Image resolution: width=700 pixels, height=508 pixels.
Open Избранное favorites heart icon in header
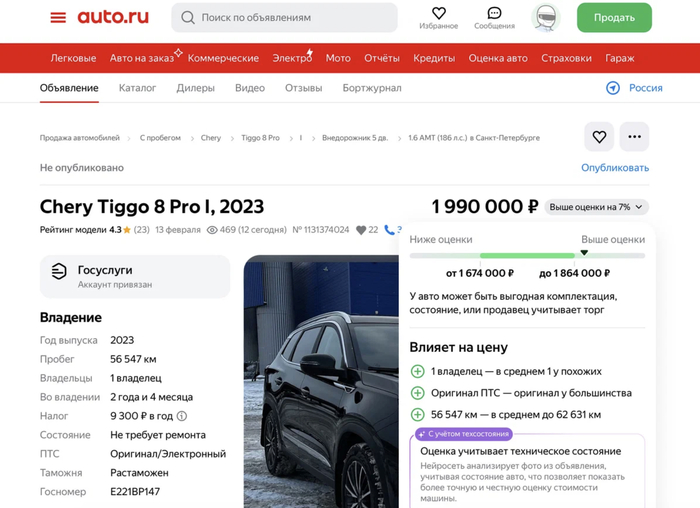(438, 14)
